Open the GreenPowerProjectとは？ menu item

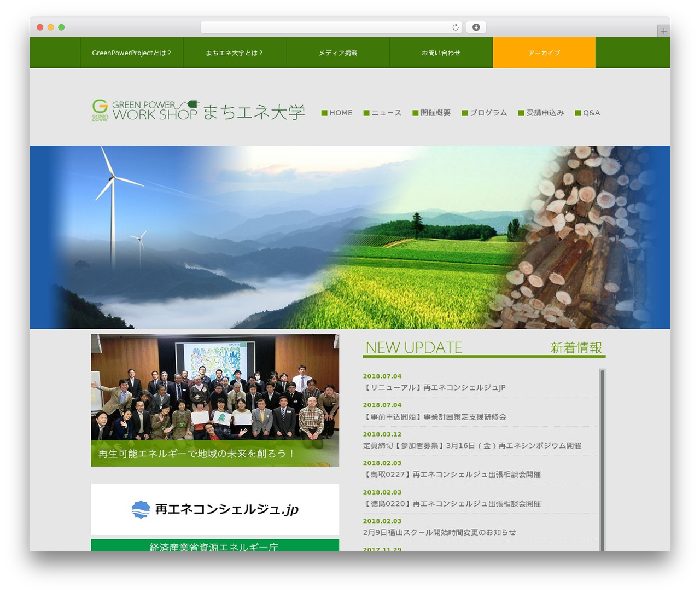click(x=132, y=53)
